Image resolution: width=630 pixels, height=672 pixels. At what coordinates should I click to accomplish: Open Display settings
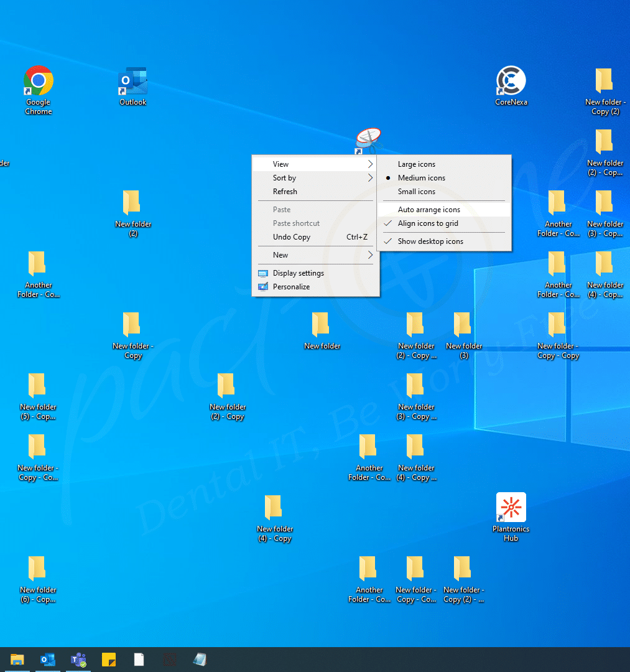coord(298,273)
